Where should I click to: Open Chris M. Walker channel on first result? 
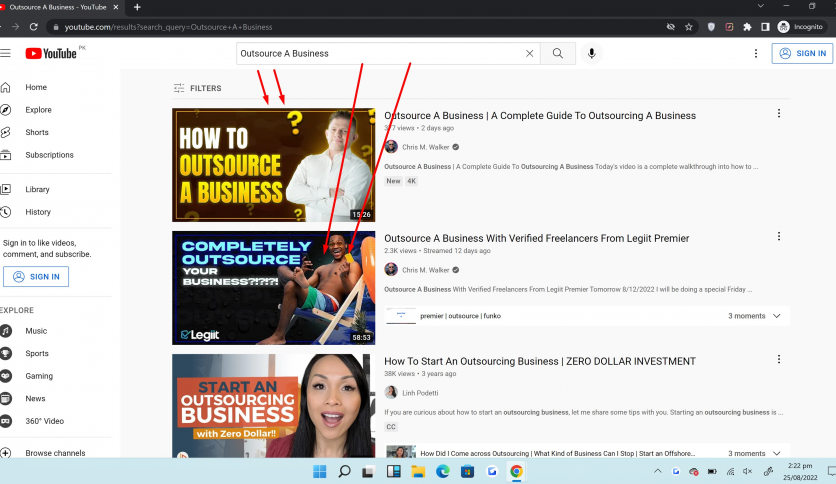tap(425, 147)
